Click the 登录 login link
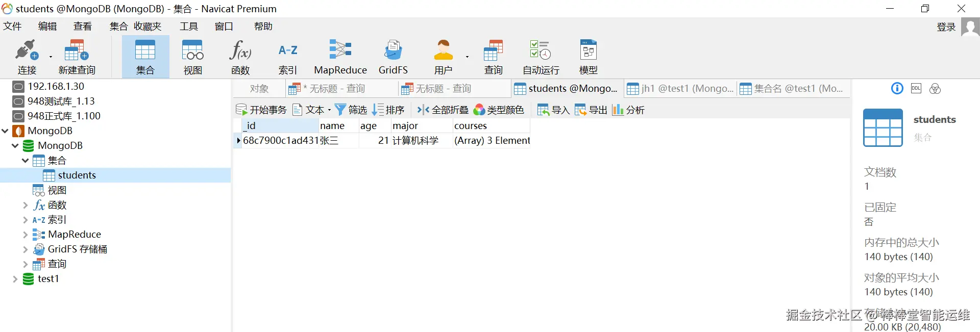The height and width of the screenshot is (332, 980). click(x=946, y=27)
